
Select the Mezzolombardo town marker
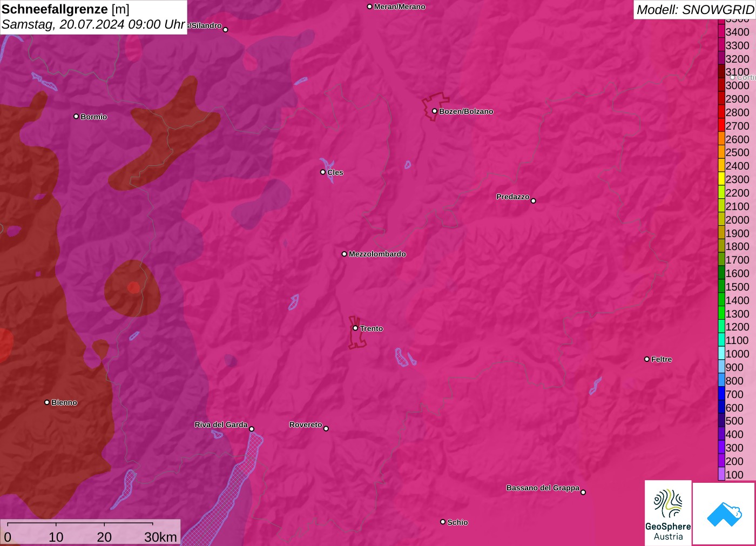click(x=345, y=254)
